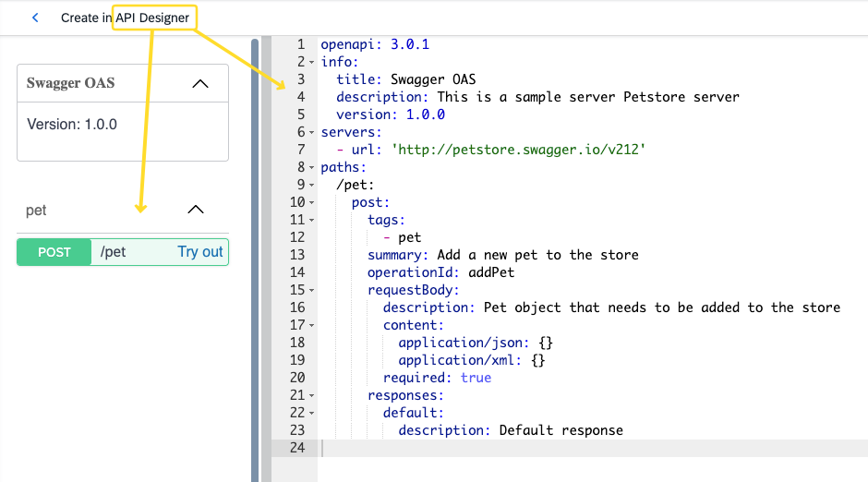Image resolution: width=868 pixels, height=482 pixels.
Task: Fold the paths block at line 8
Action: tap(312, 167)
